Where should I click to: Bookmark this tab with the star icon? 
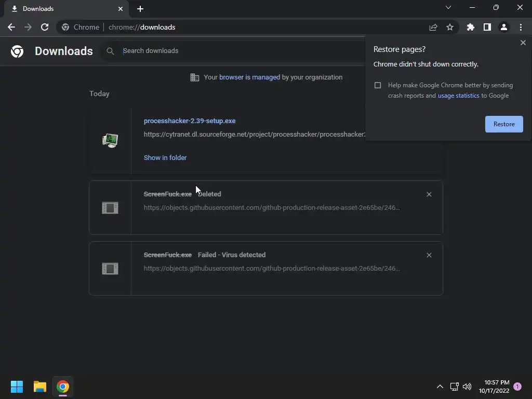pyautogui.click(x=450, y=27)
